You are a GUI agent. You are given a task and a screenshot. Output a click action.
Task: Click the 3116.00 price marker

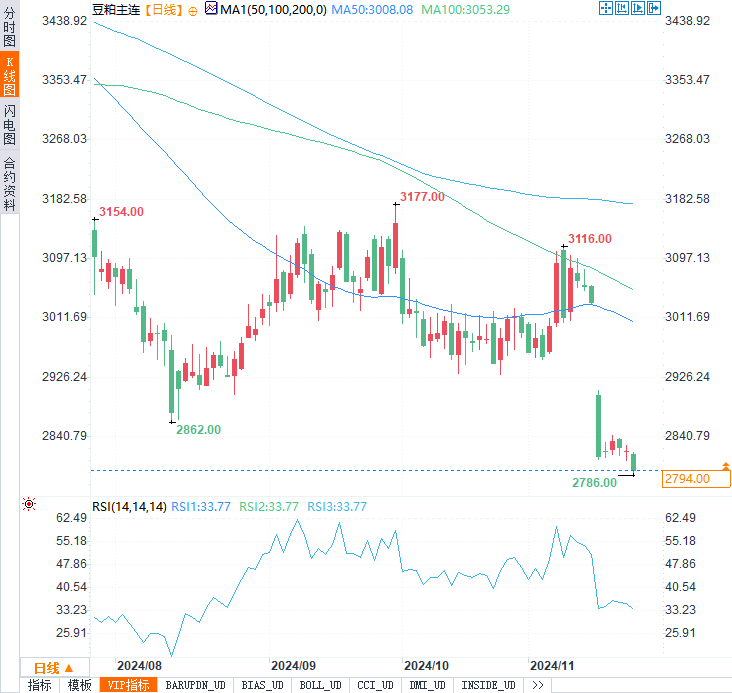(590, 239)
